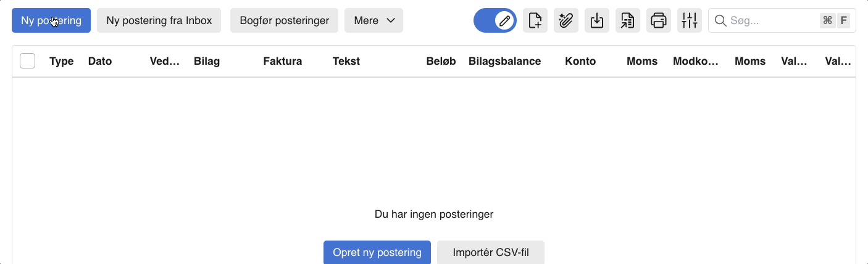The width and height of the screenshot is (868, 264).
Task: Click Importér CSV-fil button
Action: click(x=491, y=252)
